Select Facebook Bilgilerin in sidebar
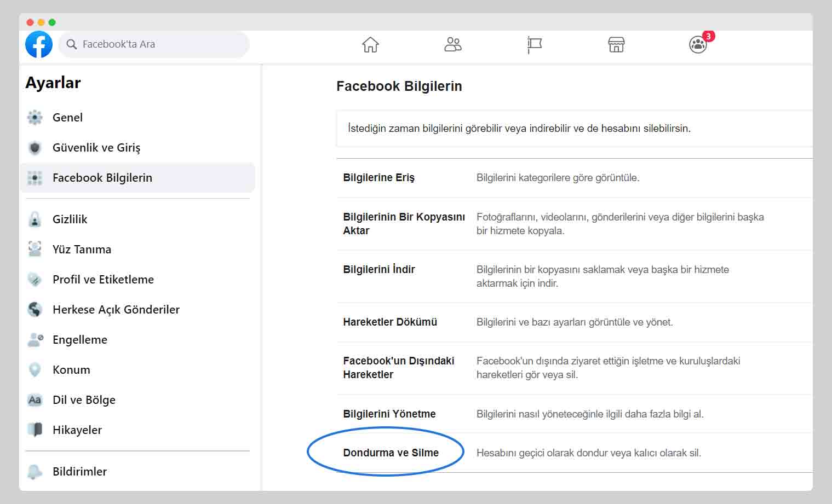This screenshot has width=832, height=504. point(137,178)
